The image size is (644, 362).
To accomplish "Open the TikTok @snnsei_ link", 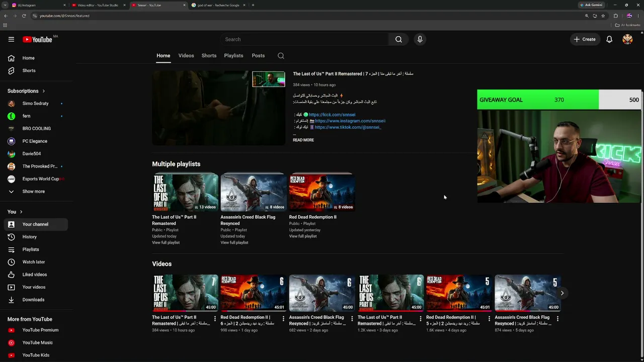I will [x=348, y=128].
